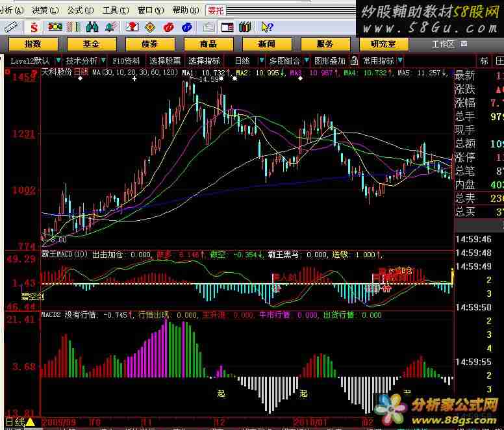Click the 总卖 quote row label
The height and width of the screenshot is (430, 504).
[465, 198]
